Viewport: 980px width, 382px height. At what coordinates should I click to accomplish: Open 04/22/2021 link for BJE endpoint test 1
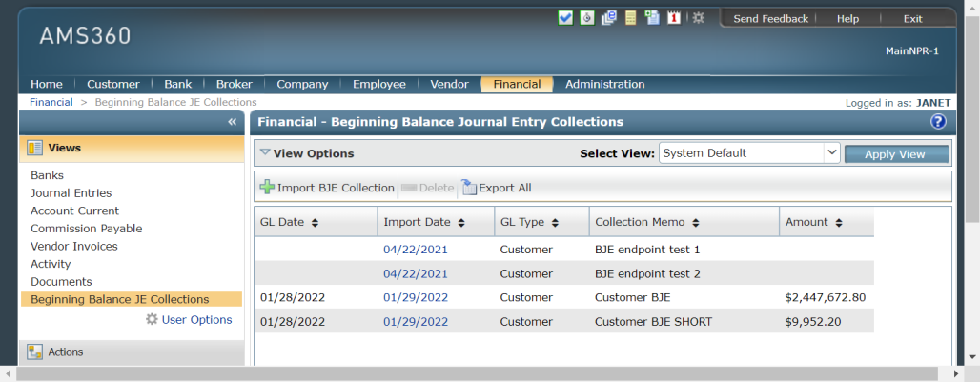tap(416, 250)
